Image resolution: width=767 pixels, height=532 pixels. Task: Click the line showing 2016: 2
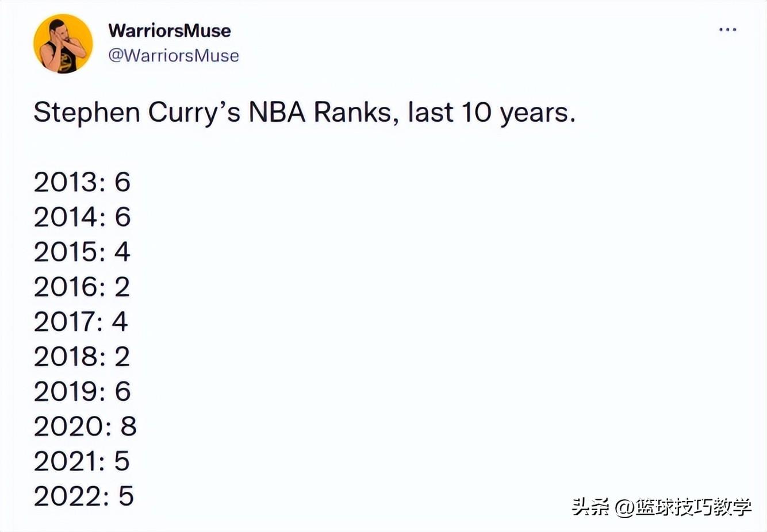[82, 287]
